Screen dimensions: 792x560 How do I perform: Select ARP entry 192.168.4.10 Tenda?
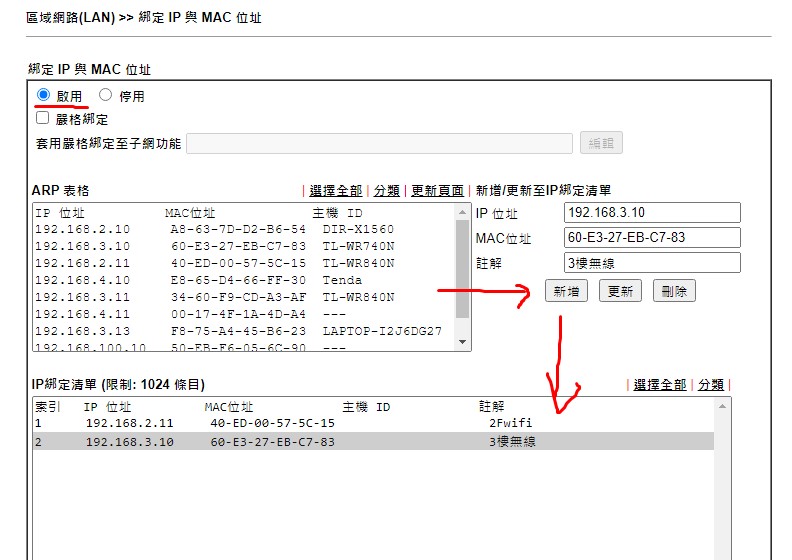tap(242, 280)
